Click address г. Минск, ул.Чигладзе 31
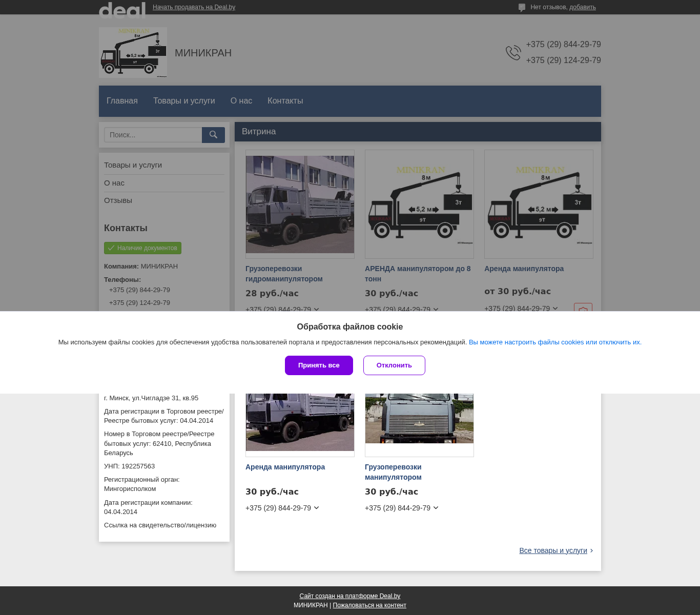The height and width of the screenshot is (615, 700). 151,398
